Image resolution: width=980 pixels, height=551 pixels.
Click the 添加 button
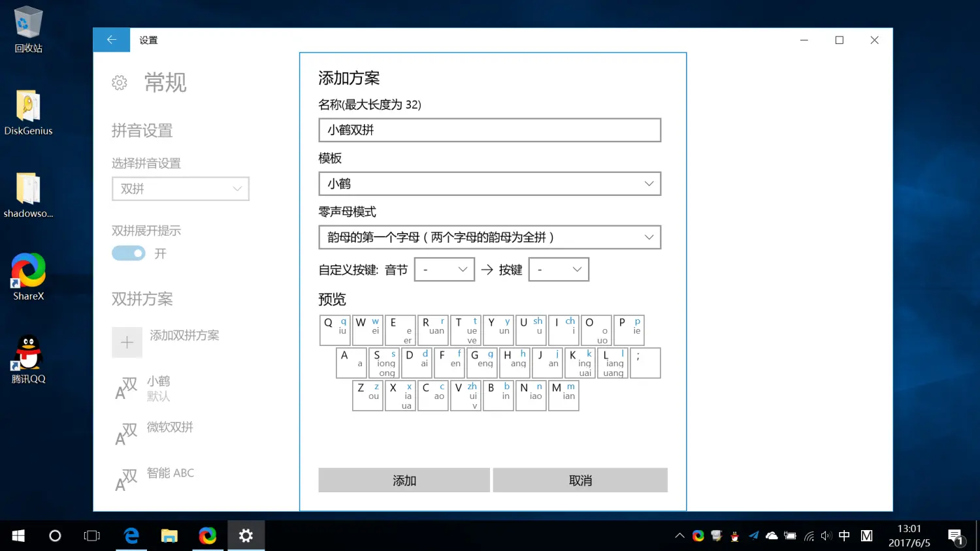404,480
